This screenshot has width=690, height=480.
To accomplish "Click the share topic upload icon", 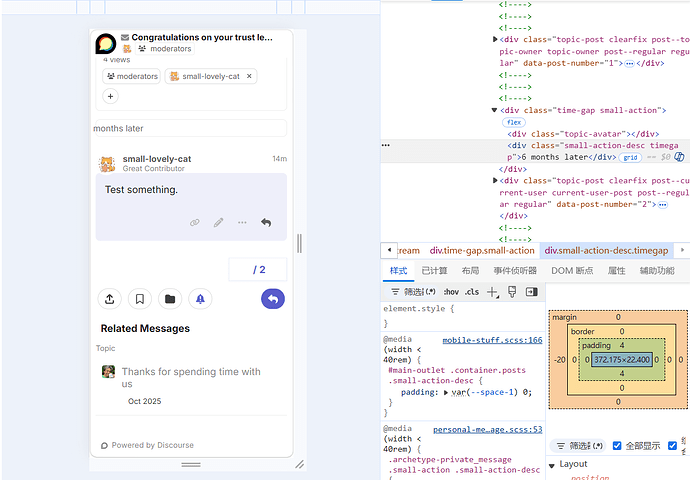I will pyautogui.click(x=110, y=299).
